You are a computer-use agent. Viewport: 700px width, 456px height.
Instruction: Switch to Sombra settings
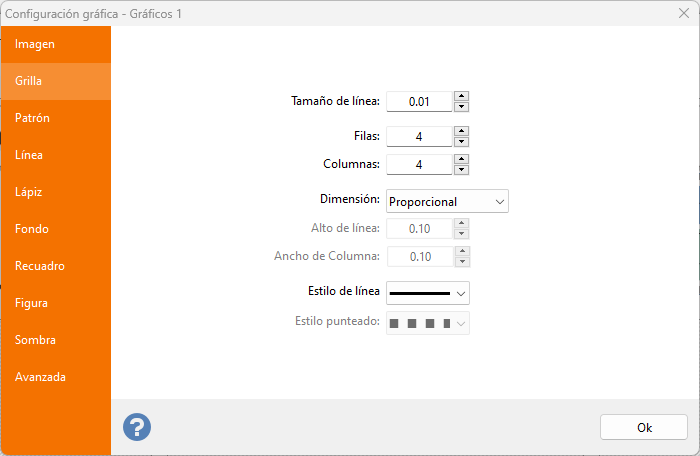coord(35,340)
